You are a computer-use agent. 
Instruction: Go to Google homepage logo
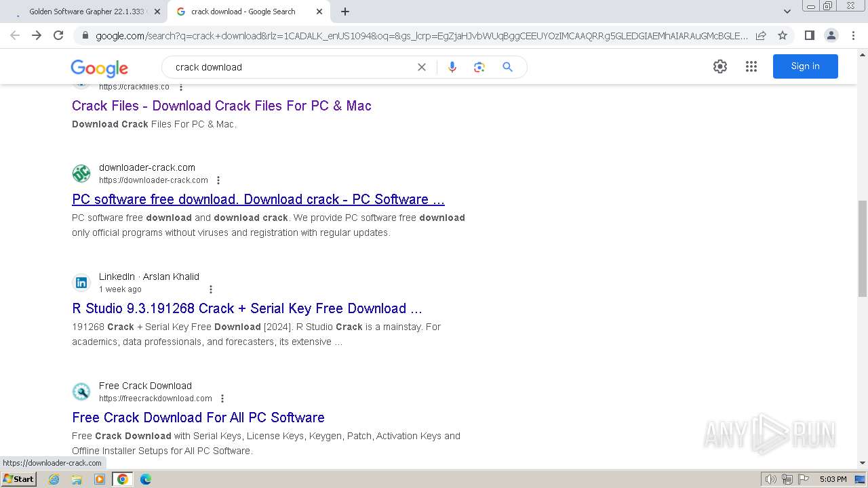coord(99,68)
